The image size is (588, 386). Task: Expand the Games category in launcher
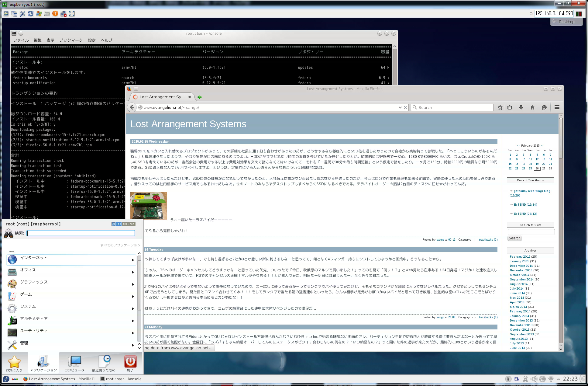point(71,296)
